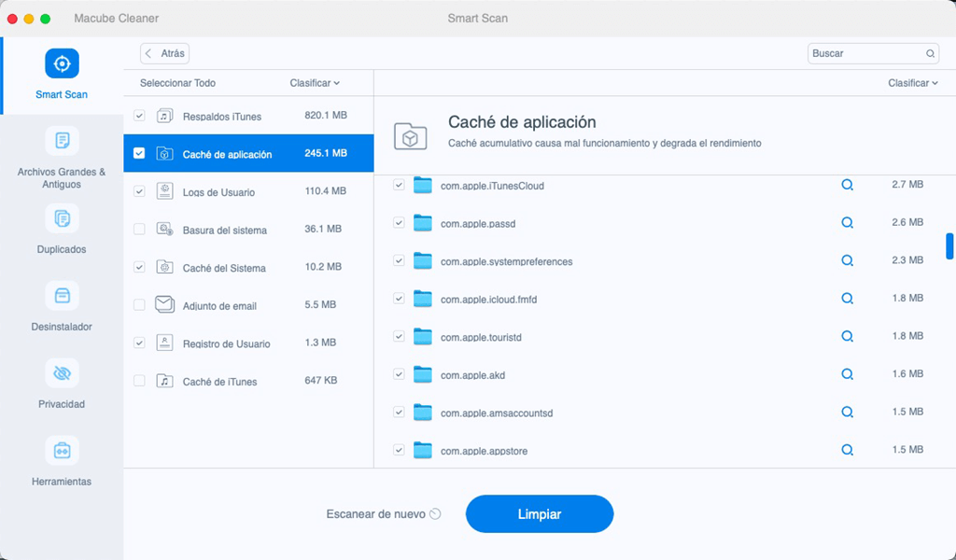956x560 pixels.
Task: Reveal com.apple.akd with its magnifier icon
Action: (x=847, y=374)
